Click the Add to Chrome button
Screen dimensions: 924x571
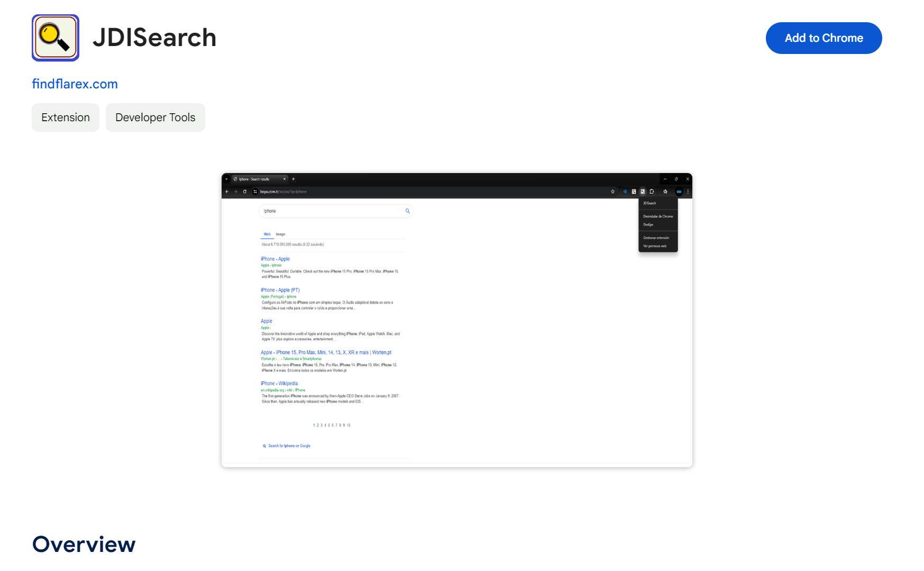click(823, 38)
